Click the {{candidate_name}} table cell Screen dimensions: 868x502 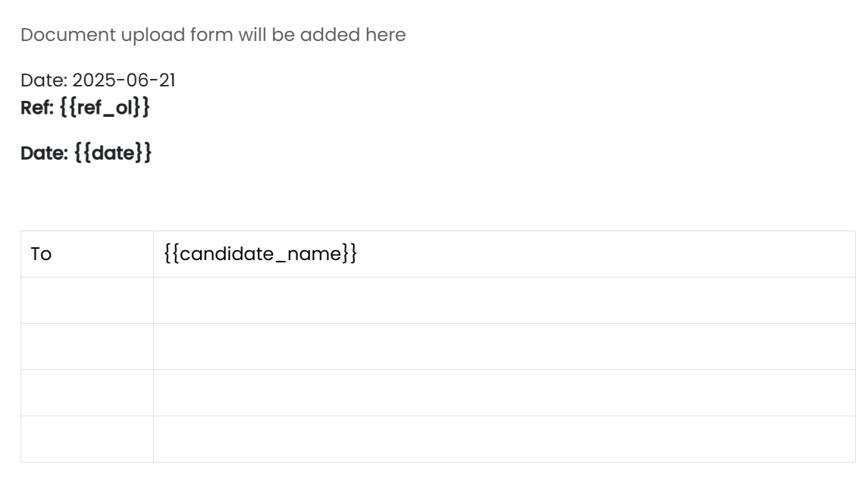pos(504,254)
